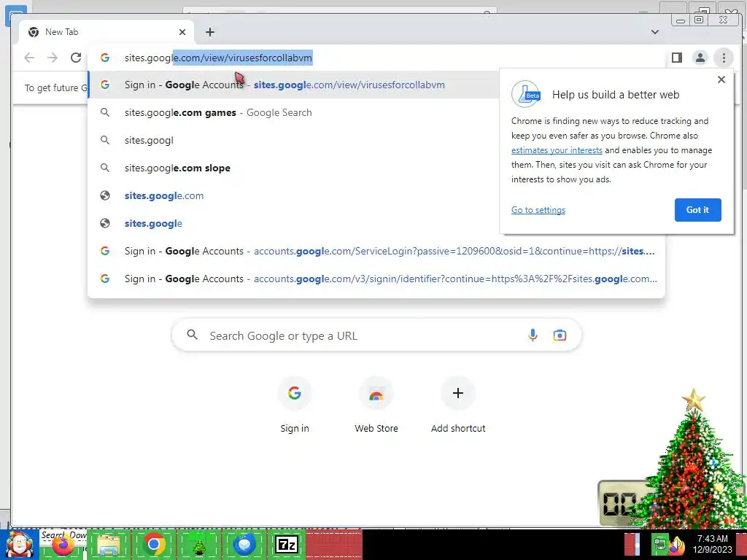Open Chrome's three-dot menu

[724, 58]
